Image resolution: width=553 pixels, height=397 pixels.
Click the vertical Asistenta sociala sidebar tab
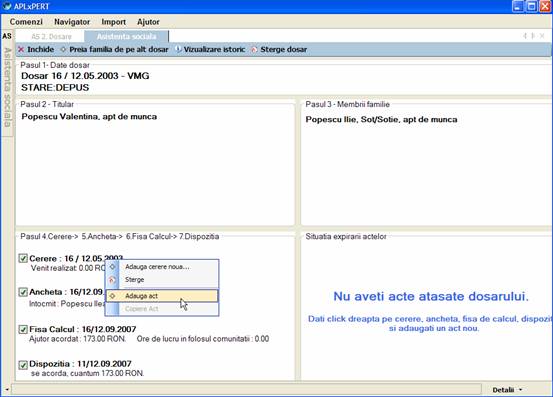7,87
